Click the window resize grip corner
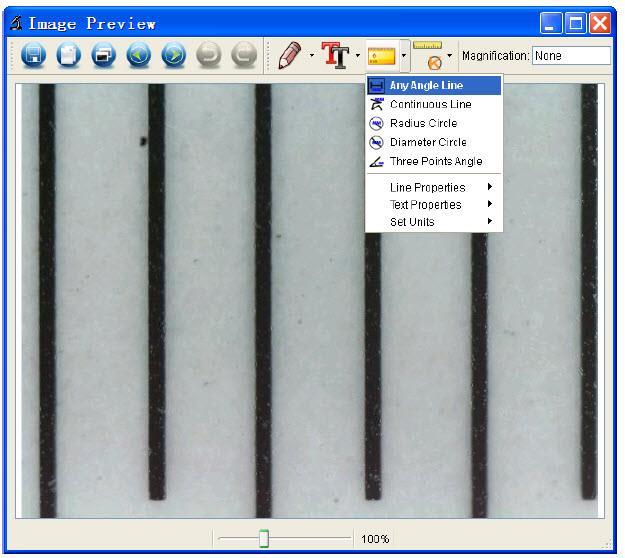625x558 pixels. (x=606, y=544)
